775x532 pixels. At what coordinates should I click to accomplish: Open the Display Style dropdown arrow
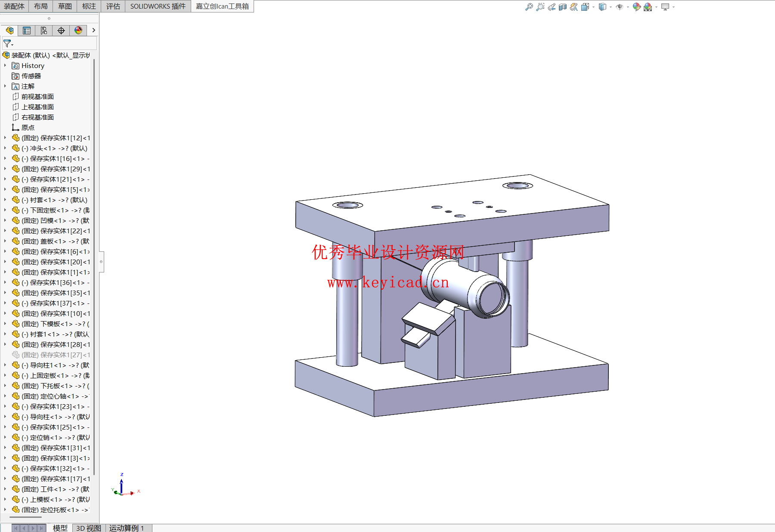(x=611, y=7)
